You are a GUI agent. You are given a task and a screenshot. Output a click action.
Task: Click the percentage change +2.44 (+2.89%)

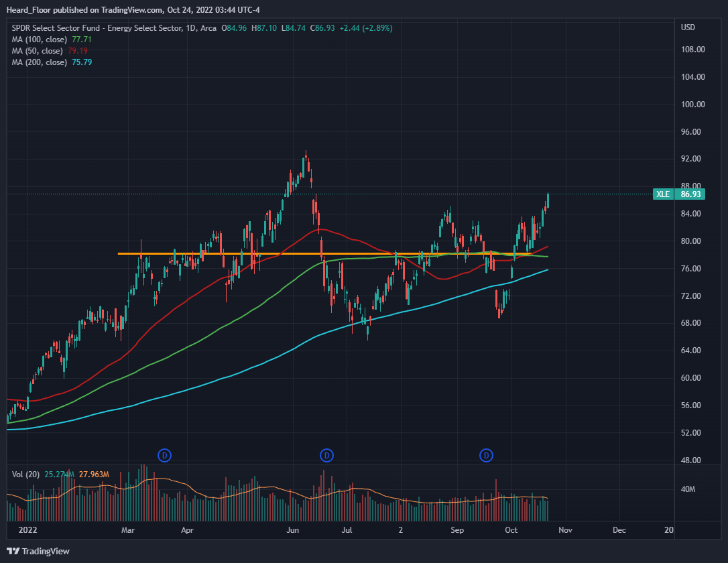click(366, 28)
